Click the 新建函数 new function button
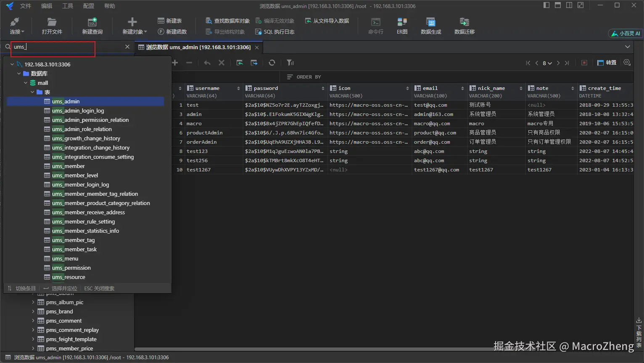 172,32
